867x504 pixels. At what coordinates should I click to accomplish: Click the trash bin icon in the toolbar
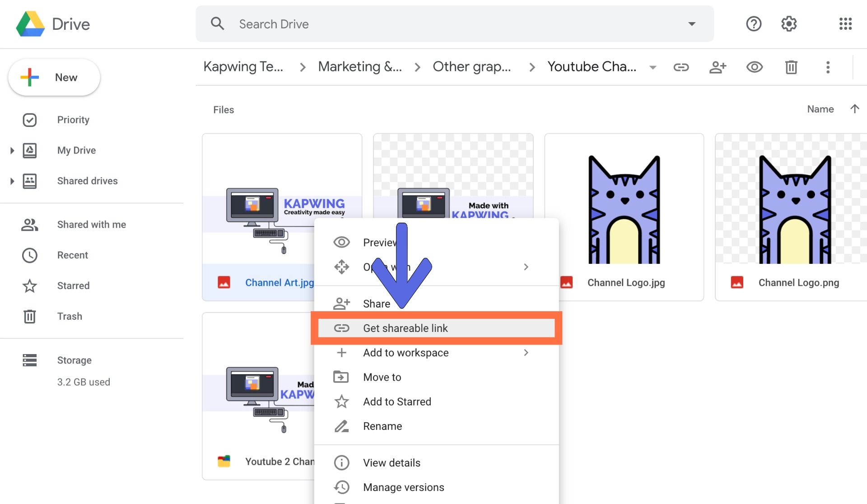[791, 67]
